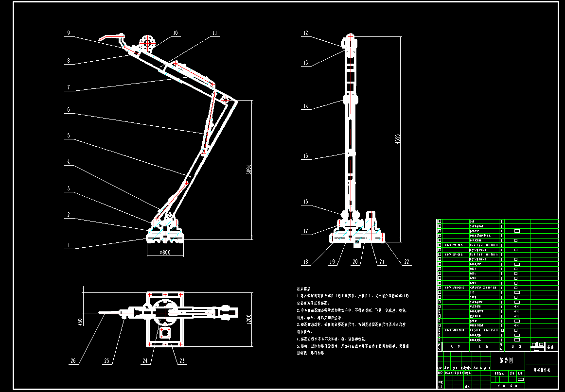The width and height of the screenshot is (565, 392).
Task: Click part label 18 at the left outrigger
Action: tap(306, 261)
